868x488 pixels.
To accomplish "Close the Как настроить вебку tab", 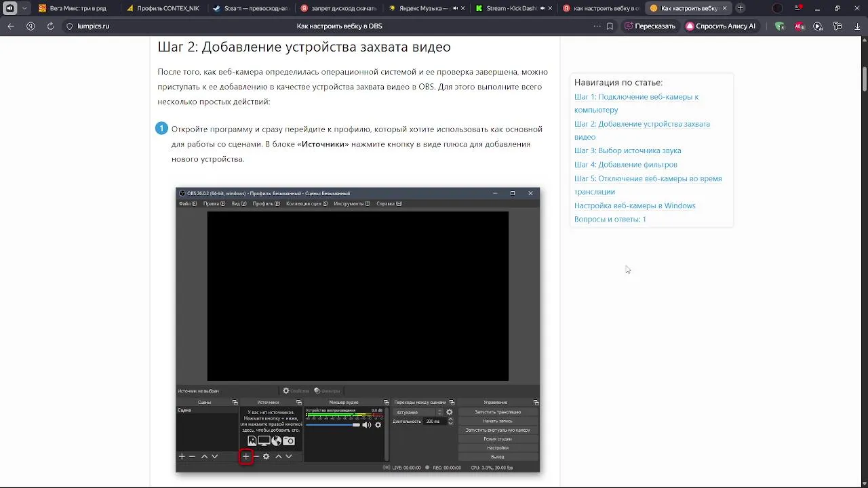I will click(x=724, y=8).
